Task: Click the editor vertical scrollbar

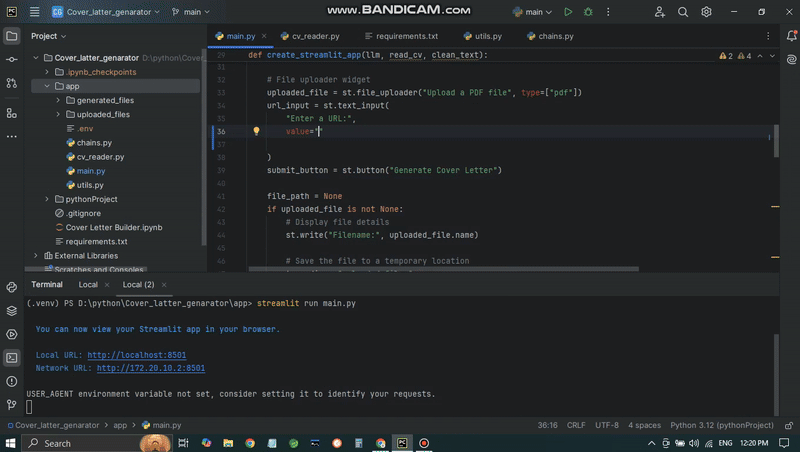Action: [x=776, y=140]
